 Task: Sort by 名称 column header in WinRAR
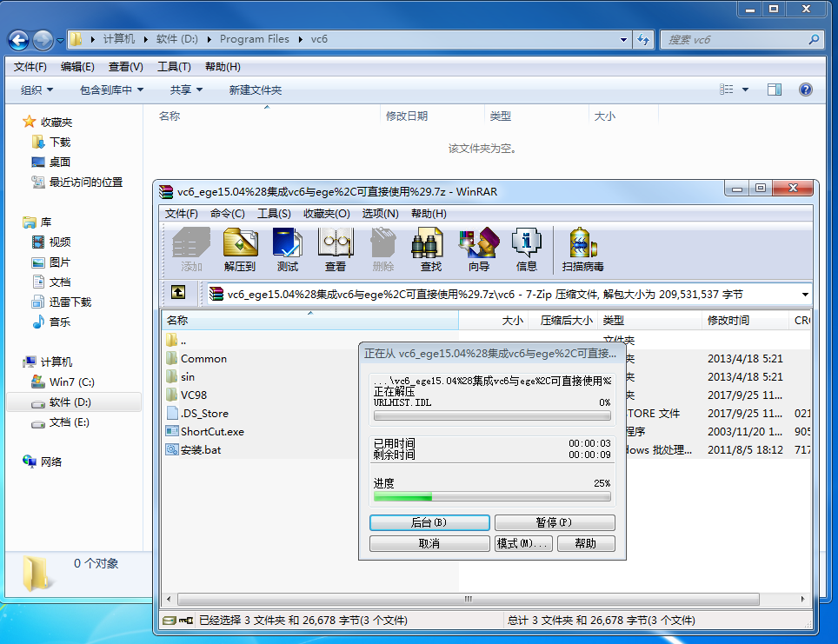[309, 320]
